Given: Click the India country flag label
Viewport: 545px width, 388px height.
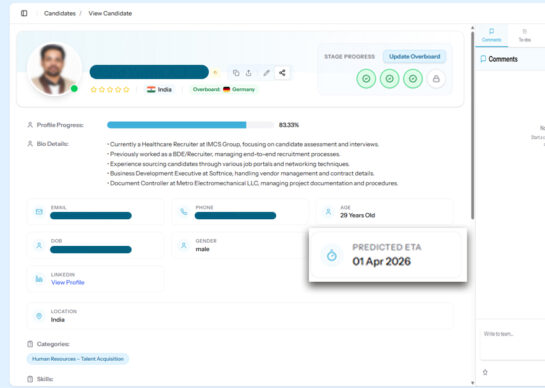Looking at the screenshot, I should point(159,89).
